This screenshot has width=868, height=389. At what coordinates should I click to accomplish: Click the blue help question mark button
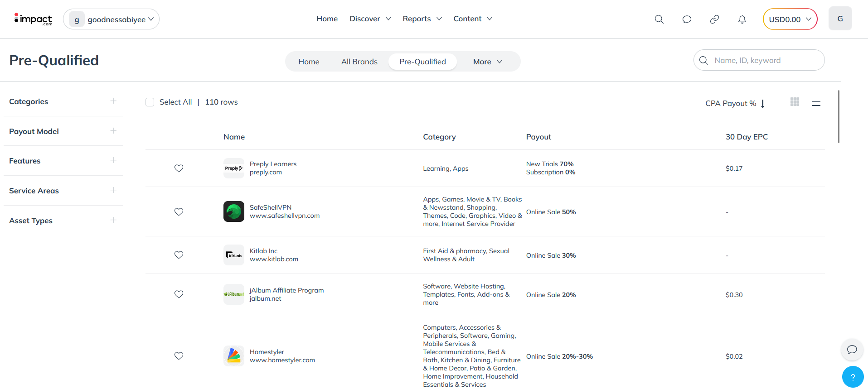tap(853, 377)
